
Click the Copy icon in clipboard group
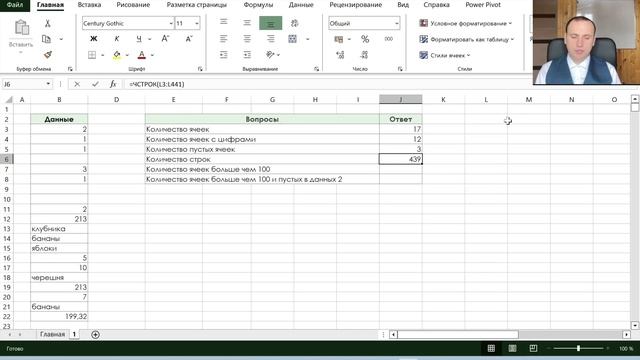coord(47,39)
